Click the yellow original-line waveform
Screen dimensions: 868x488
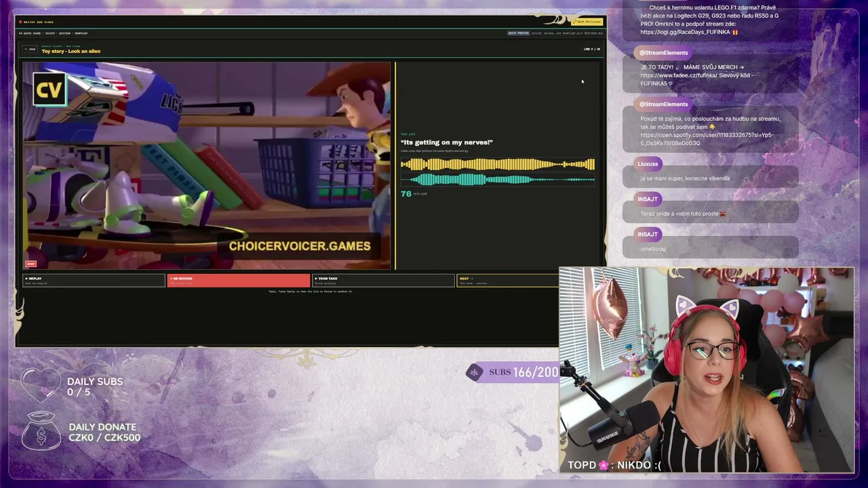(x=498, y=164)
